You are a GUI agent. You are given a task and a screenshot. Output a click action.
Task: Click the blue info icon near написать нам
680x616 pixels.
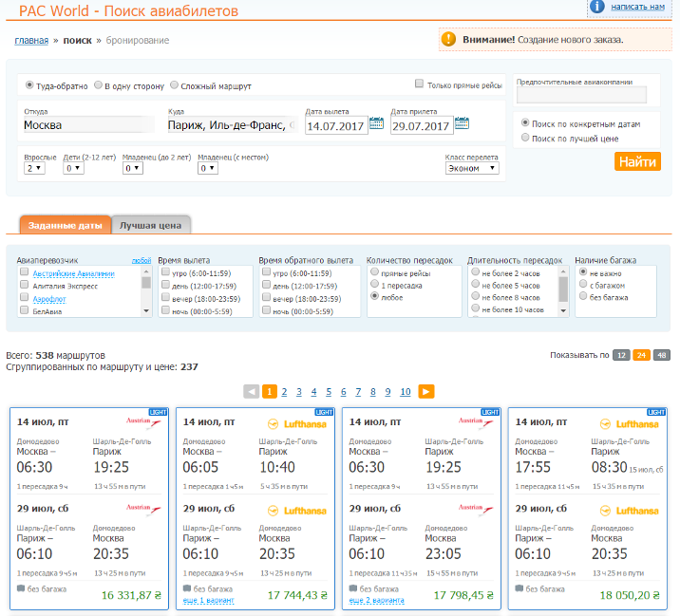click(x=597, y=7)
